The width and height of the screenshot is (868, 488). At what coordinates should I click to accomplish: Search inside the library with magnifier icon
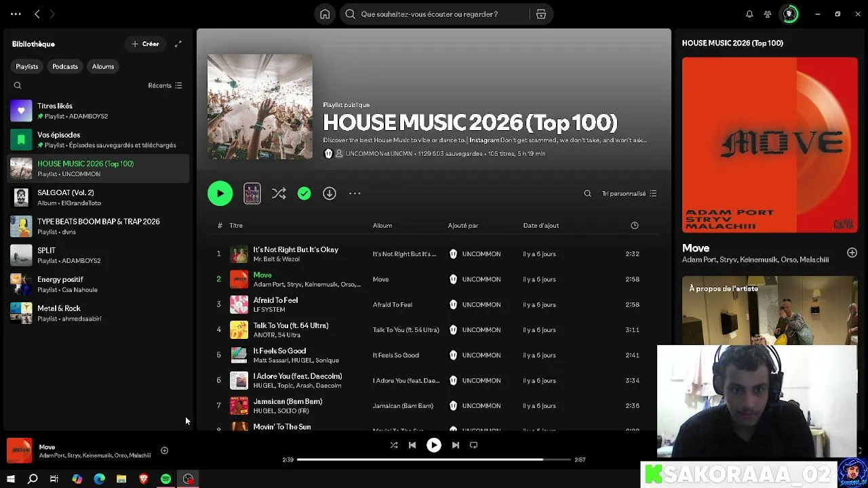point(18,85)
